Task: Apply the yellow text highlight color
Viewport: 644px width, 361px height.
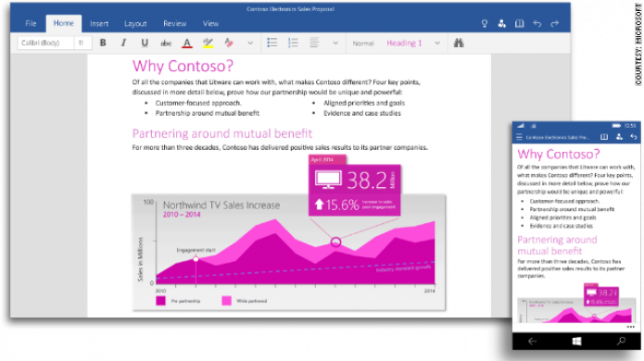Action: coord(208,44)
